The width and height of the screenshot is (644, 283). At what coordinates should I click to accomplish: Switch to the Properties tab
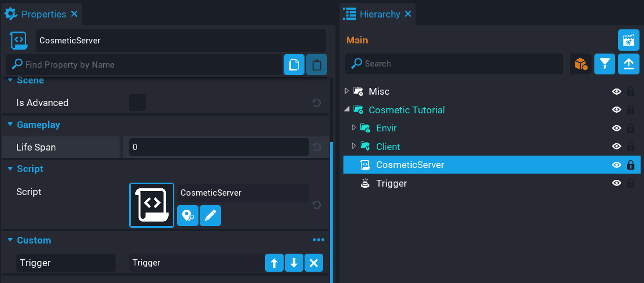point(42,14)
